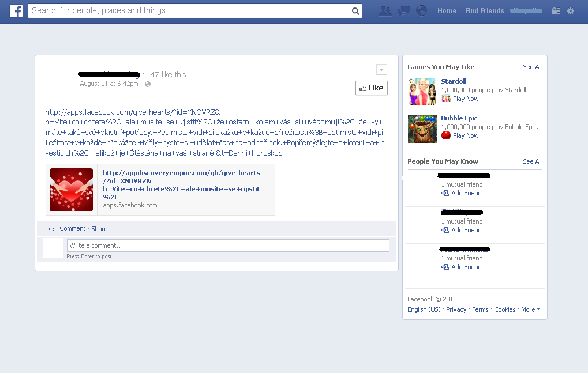Open the friend requests icon
Viewport: 588px width, 374px height.
(385, 10)
